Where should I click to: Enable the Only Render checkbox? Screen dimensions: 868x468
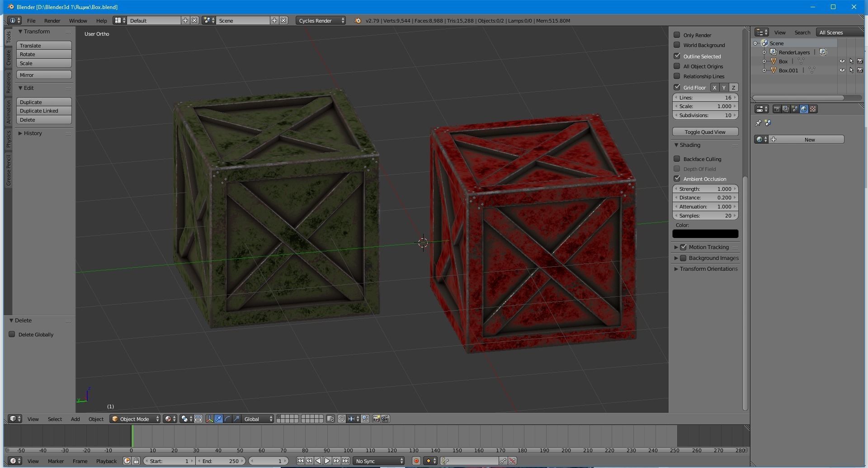point(677,35)
